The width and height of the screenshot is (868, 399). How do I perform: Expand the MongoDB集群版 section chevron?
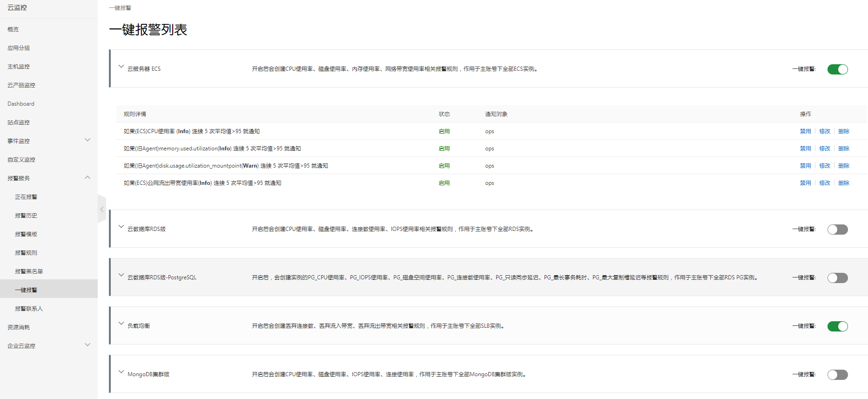click(x=121, y=372)
